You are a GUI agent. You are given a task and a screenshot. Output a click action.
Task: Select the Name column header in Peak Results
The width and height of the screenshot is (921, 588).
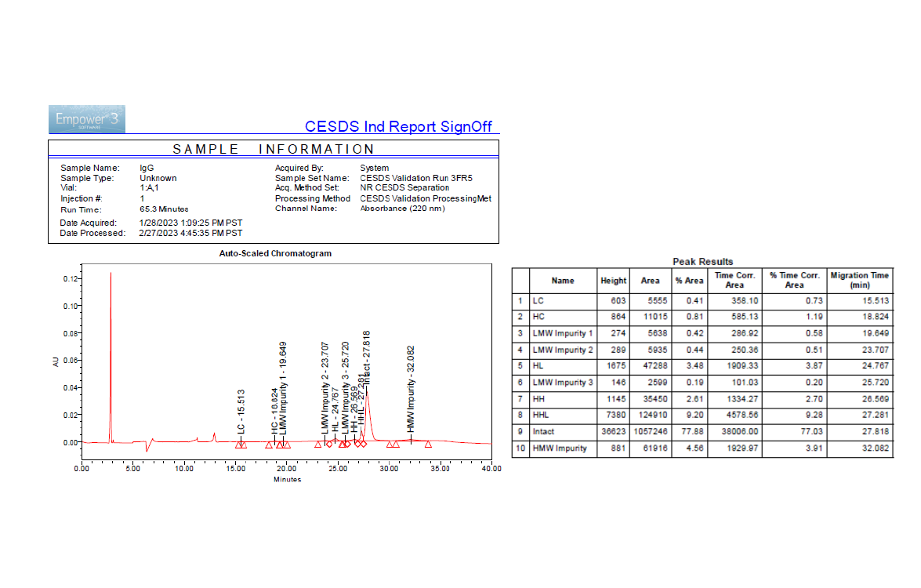pyautogui.click(x=563, y=281)
